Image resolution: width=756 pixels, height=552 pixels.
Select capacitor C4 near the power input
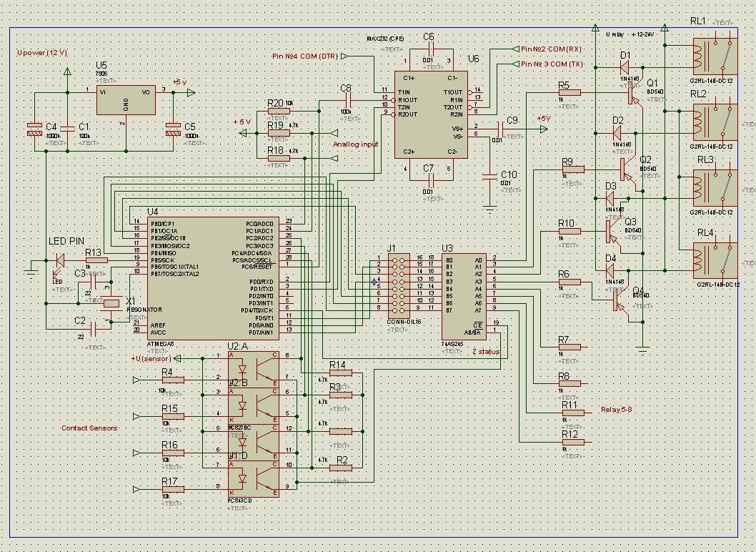[34, 129]
